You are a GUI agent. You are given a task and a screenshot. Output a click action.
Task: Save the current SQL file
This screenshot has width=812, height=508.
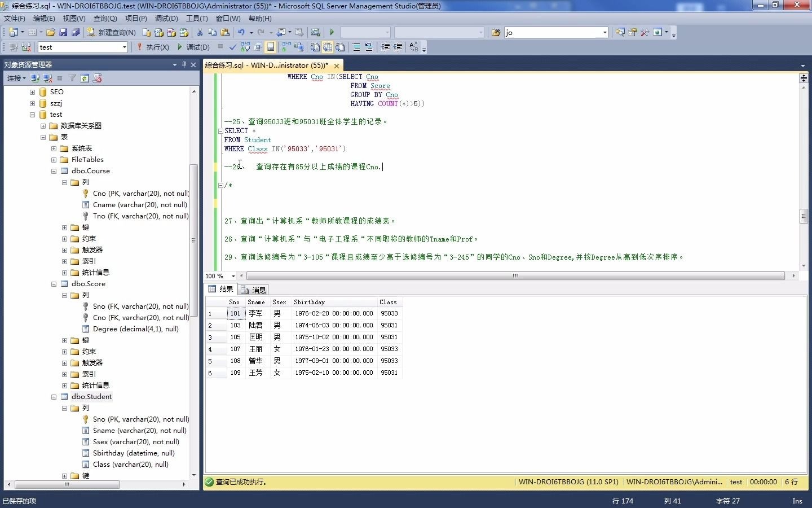pyautogui.click(x=63, y=33)
